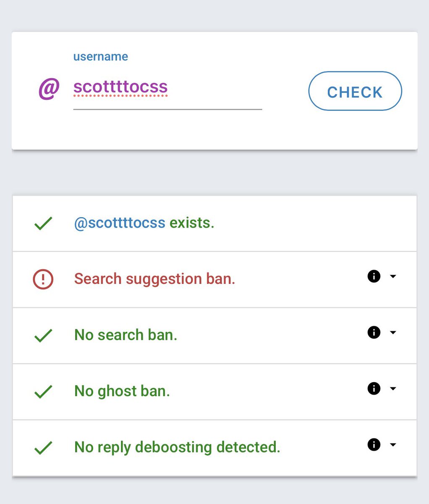Expand the No ghost ban dropdown arrow
The width and height of the screenshot is (429, 504).
pos(393,388)
